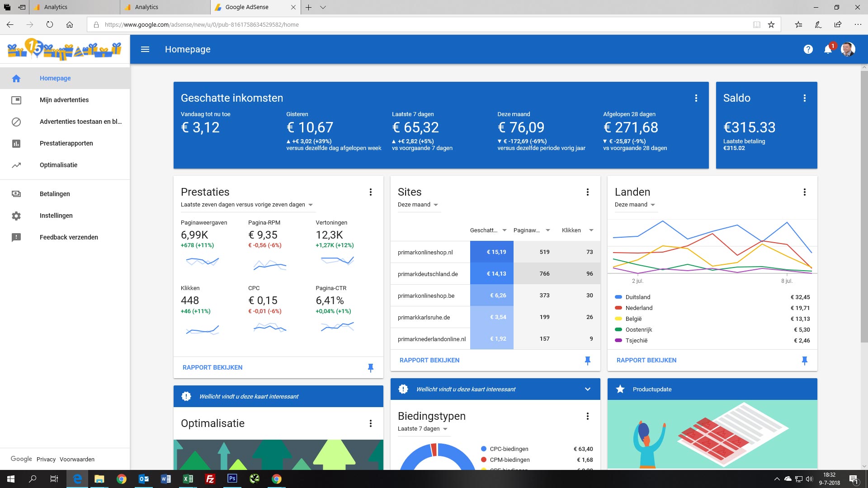
Task: Open Excel from the taskbar
Action: coord(188,479)
